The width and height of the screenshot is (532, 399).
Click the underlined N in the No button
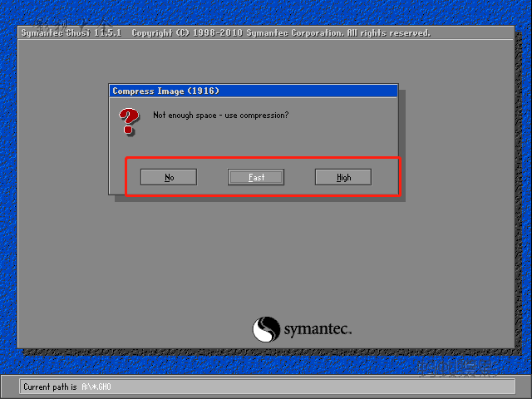(x=167, y=177)
